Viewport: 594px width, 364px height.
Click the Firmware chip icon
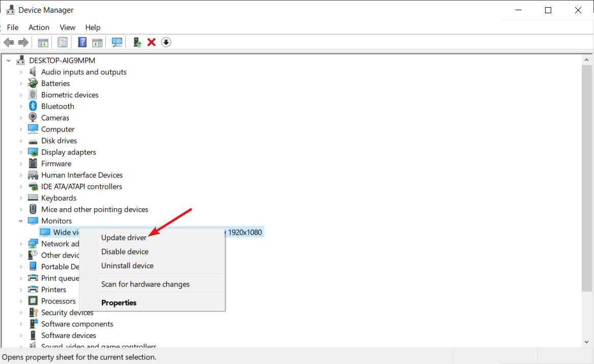click(33, 163)
